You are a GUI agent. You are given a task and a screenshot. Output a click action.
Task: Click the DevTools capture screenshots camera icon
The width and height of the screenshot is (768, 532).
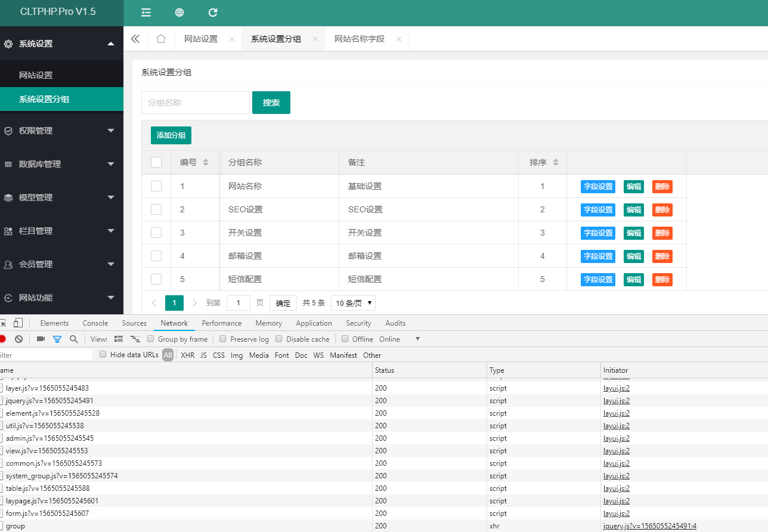pyautogui.click(x=41, y=339)
